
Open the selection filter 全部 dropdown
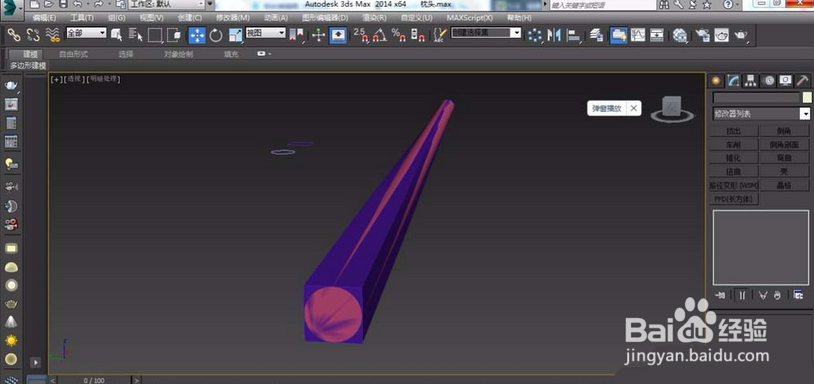click(86, 33)
